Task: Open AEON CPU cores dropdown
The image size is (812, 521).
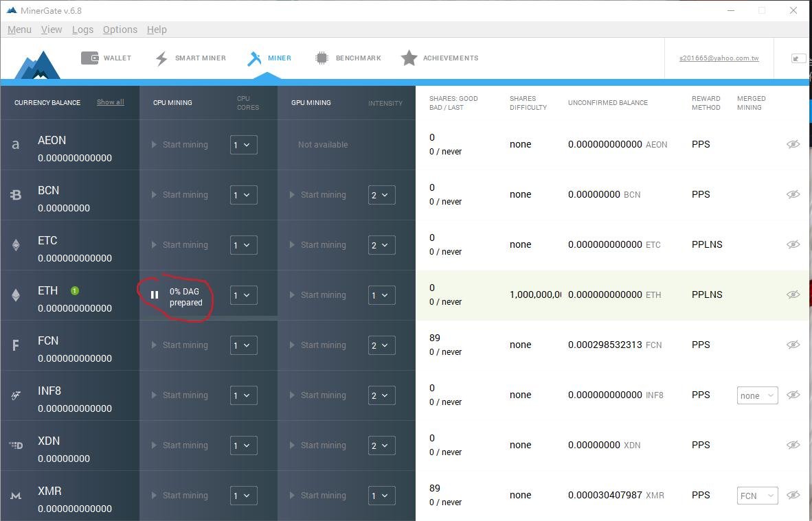Action: pyautogui.click(x=243, y=145)
